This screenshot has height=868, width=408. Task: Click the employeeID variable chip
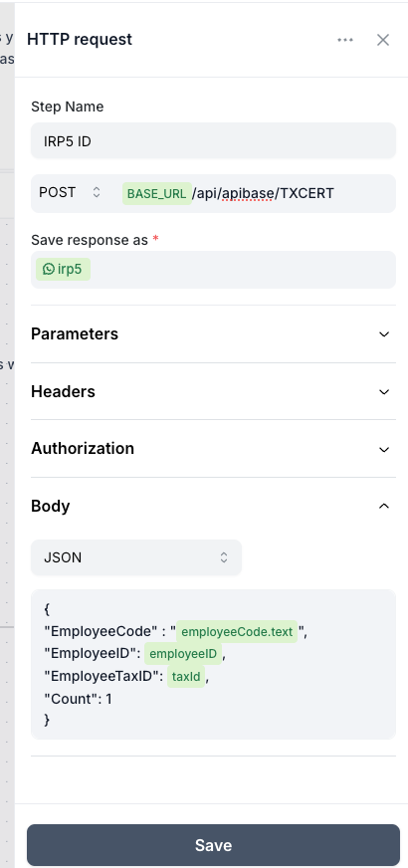(x=183, y=654)
